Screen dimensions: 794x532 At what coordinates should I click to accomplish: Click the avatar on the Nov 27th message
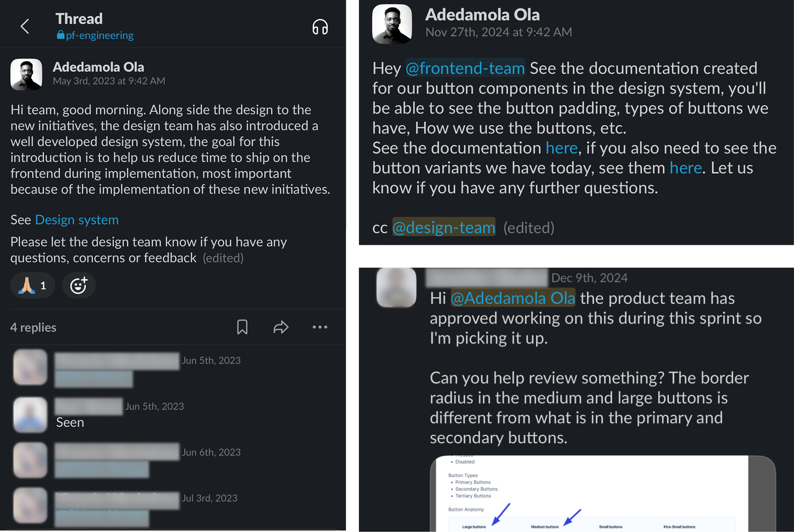tap(392, 24)
